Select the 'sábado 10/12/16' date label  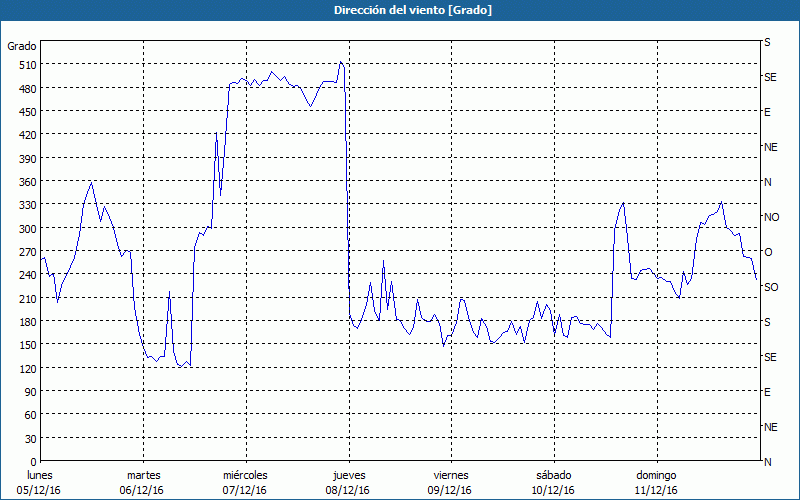pyautogui.click(x=553, y=482)
